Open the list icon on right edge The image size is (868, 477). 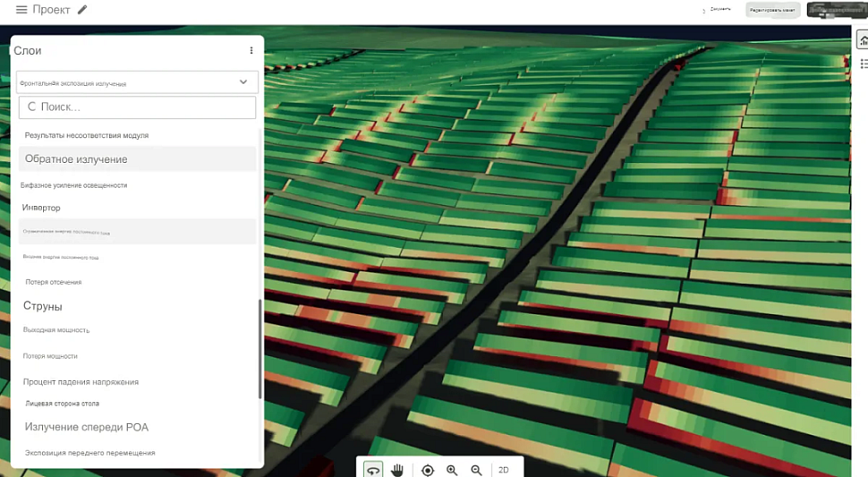(863, 64)
